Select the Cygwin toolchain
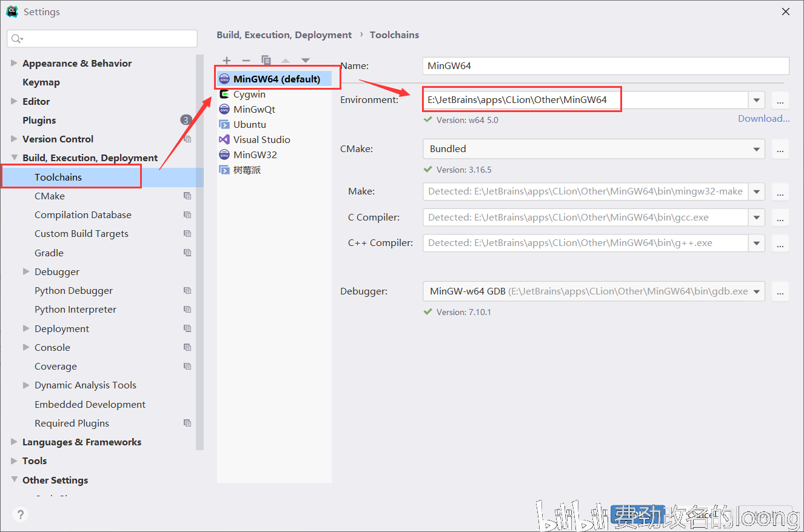804x532 pixels. click(275, 95)
